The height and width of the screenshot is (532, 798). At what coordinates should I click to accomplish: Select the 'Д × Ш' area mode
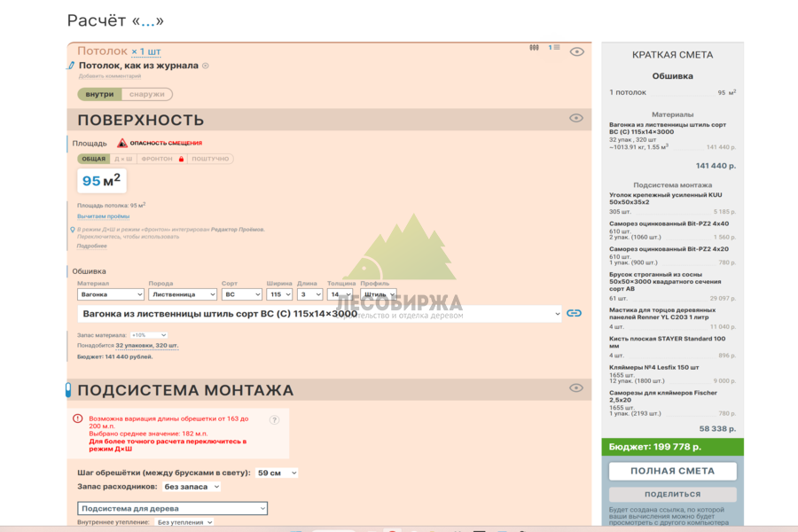point(123,159)
